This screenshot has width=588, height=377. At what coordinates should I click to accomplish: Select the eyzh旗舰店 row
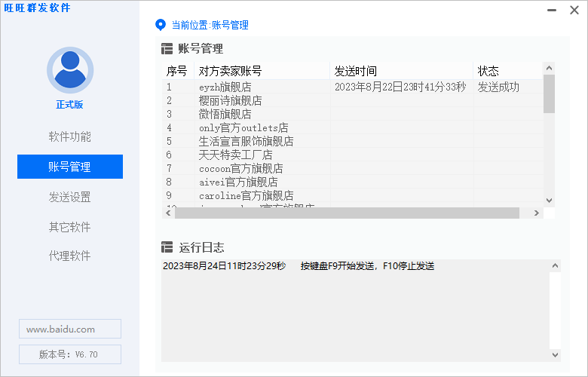click(x=225, y=87)
